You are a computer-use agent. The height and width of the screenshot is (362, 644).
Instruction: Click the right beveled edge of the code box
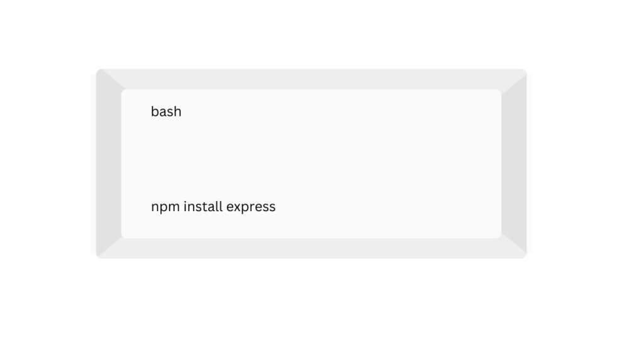click(514, 163)
